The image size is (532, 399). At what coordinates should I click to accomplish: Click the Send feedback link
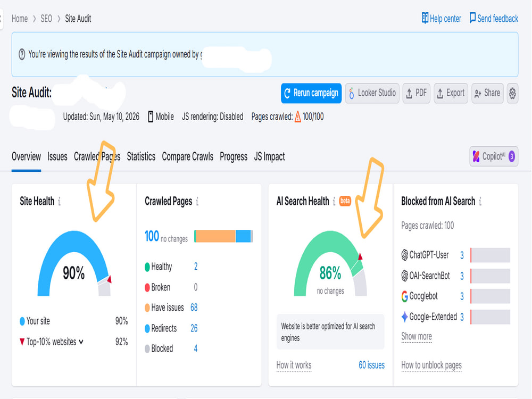(494, 18)
